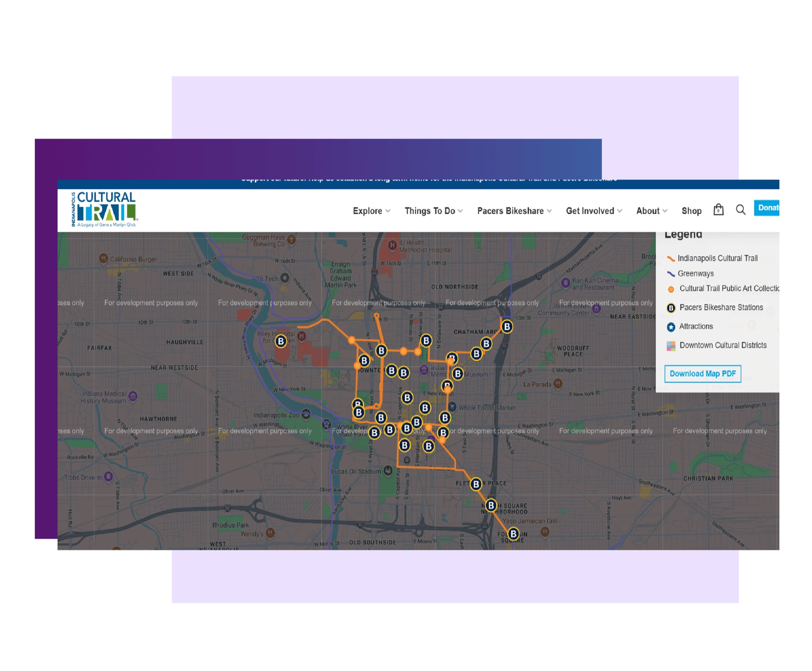Toggle Attractions legend layer

tap(690, 326)
